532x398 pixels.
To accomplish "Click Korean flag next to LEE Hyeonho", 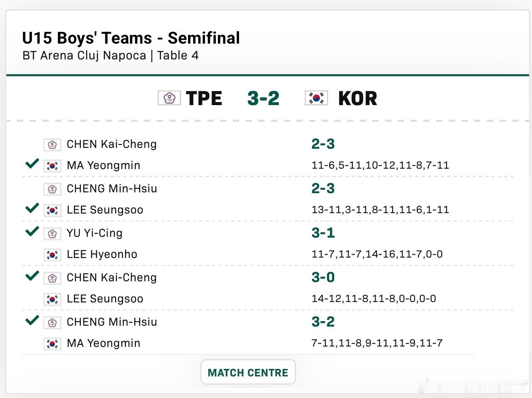I will (52, 255).
